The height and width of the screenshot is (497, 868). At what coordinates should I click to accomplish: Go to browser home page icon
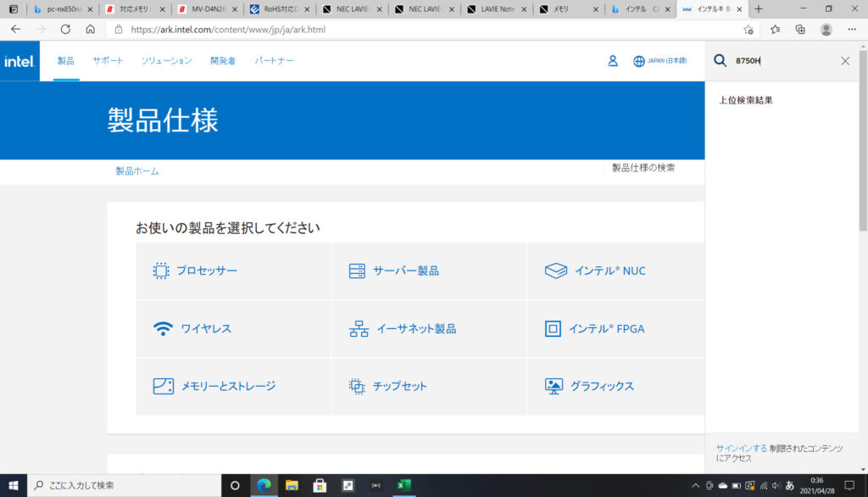pyautogui.click(x=91, y=29)
